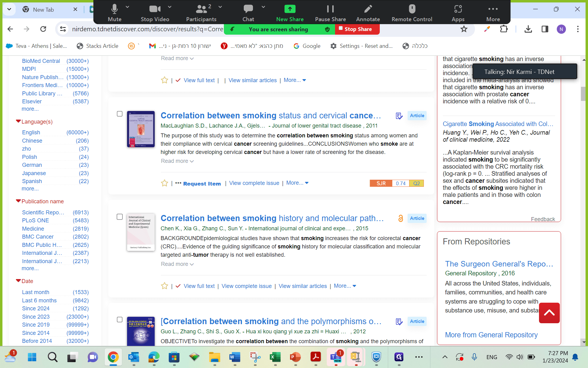Image resolution: width=588 pixels, height=368 pixels.
Task: Open the tab search dropdown arrow
Action: click(x=9, y=9)
